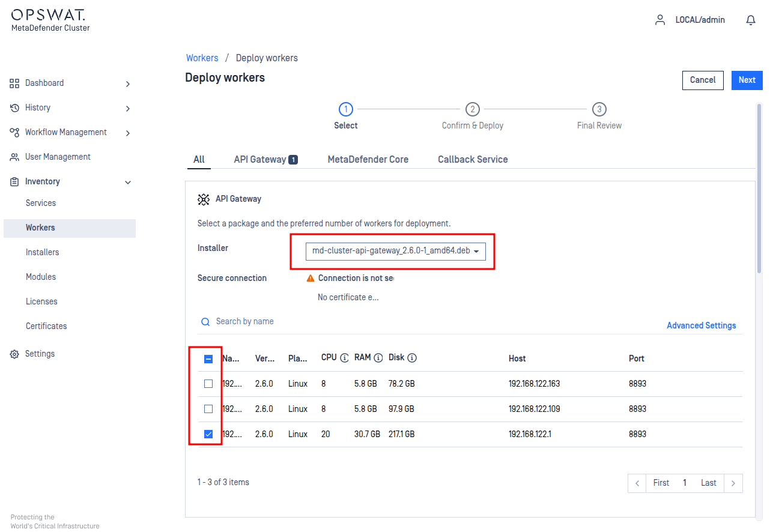
Task: Click the user profile icon
Action: tap(660, 20)
